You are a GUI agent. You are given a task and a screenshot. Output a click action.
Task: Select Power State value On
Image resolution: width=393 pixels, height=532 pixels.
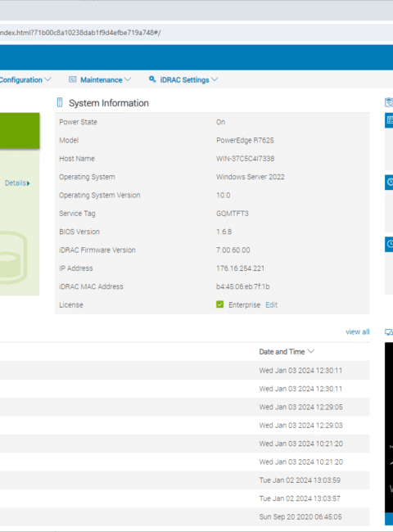pos(220,122)
